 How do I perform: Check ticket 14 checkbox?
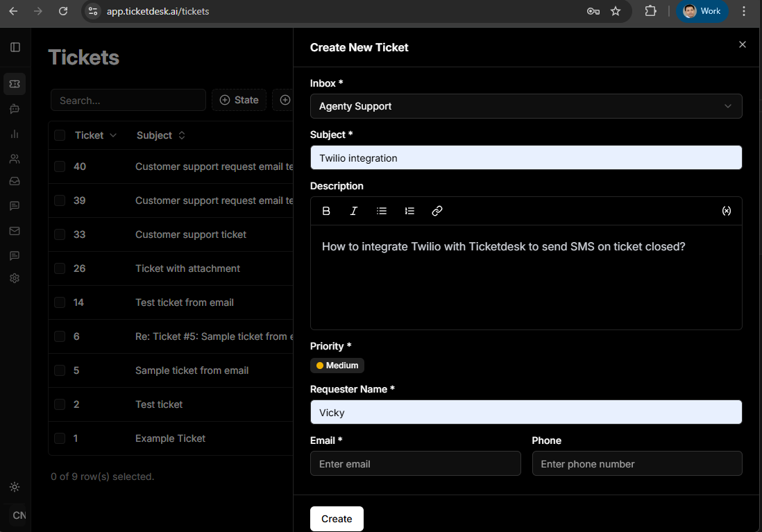[60, 302]
